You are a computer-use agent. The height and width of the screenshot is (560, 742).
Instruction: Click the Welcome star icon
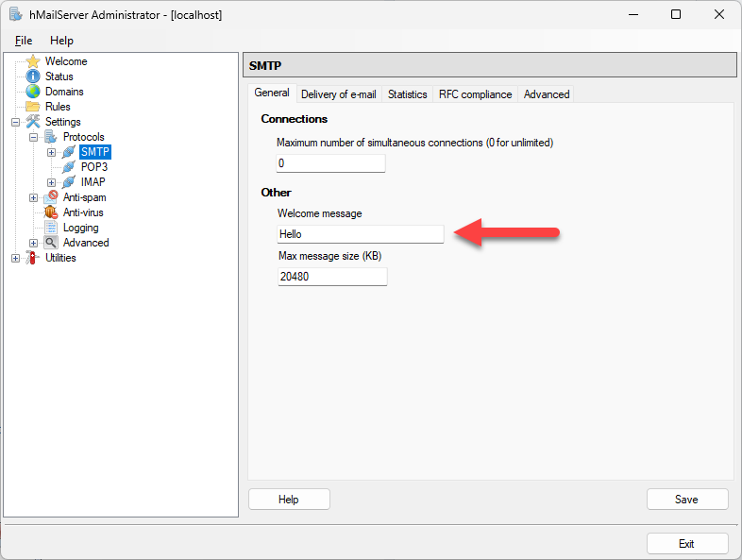(x=33, y=61)
